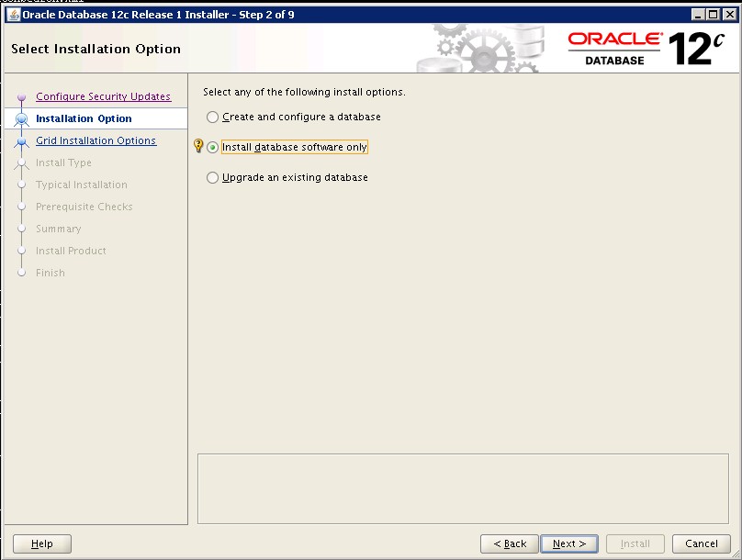Viewport: 742px width, 560px height.
Task: Click the Configure Security Updates step bullet
Action: 21,97
